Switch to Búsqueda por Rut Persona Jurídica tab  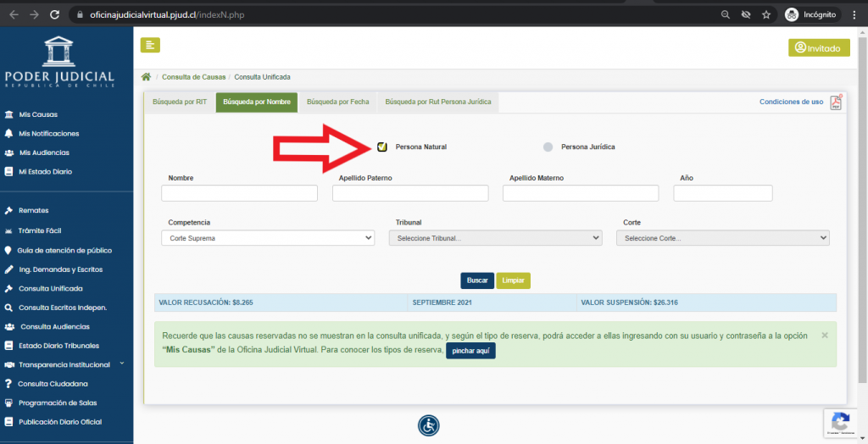pyautogui.click(x=438, y=102)
